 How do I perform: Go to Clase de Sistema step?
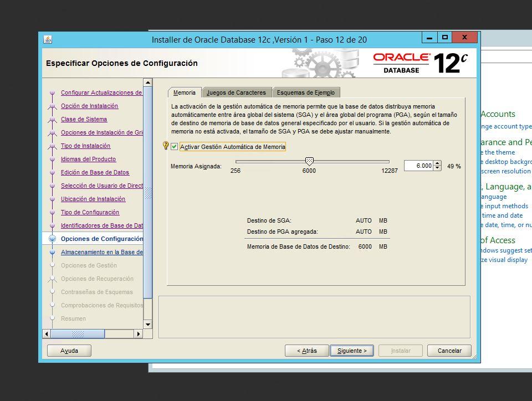84,119
